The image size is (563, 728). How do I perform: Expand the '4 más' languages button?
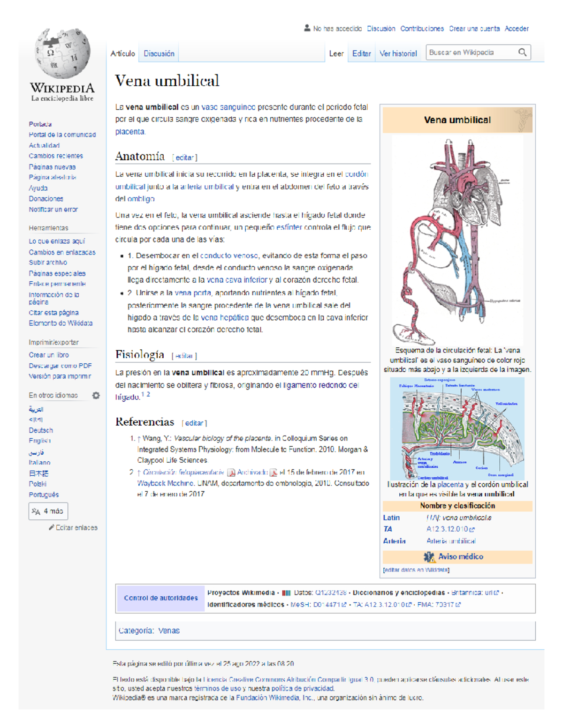pos(48,511)
